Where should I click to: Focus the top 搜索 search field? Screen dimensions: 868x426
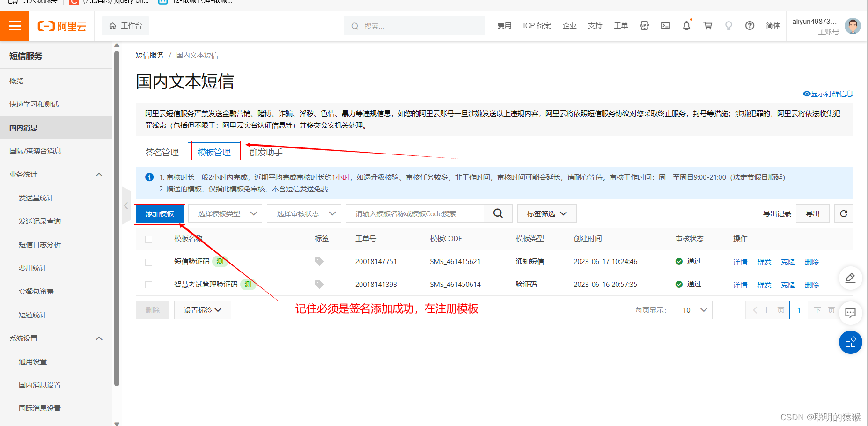pyautogui.click(x=414, y=26)
